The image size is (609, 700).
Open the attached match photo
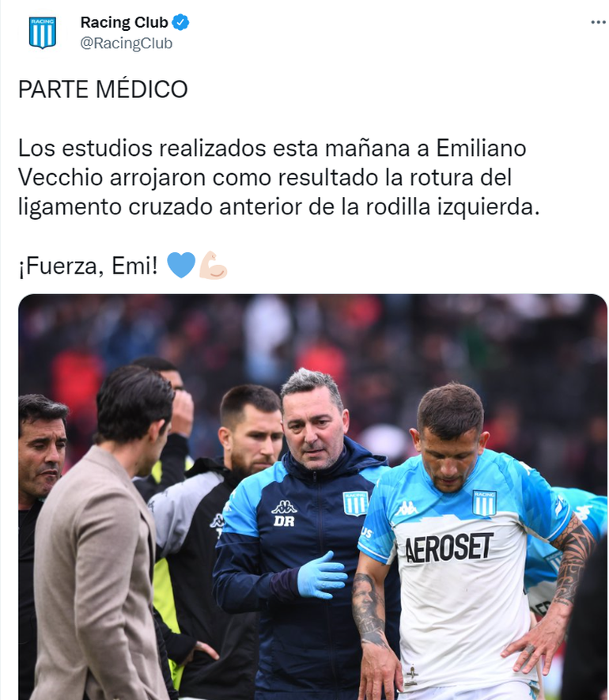click(x=312, y=497)
